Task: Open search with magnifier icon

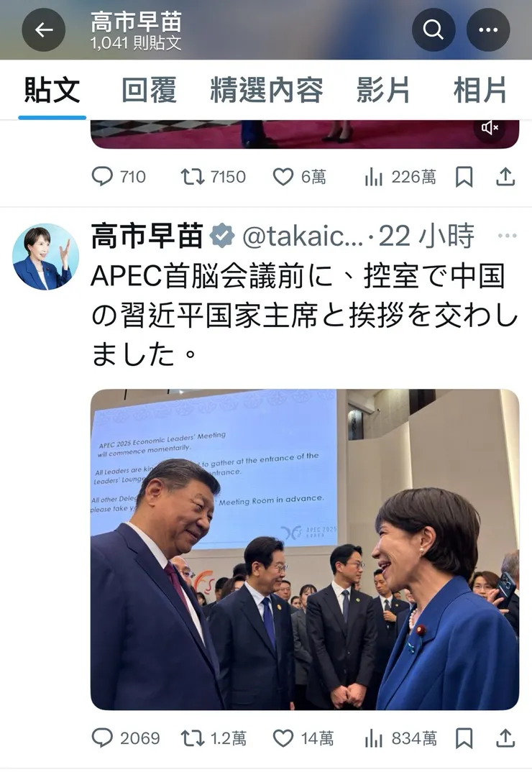Action: pyautogui.click(x=434, y=30)
